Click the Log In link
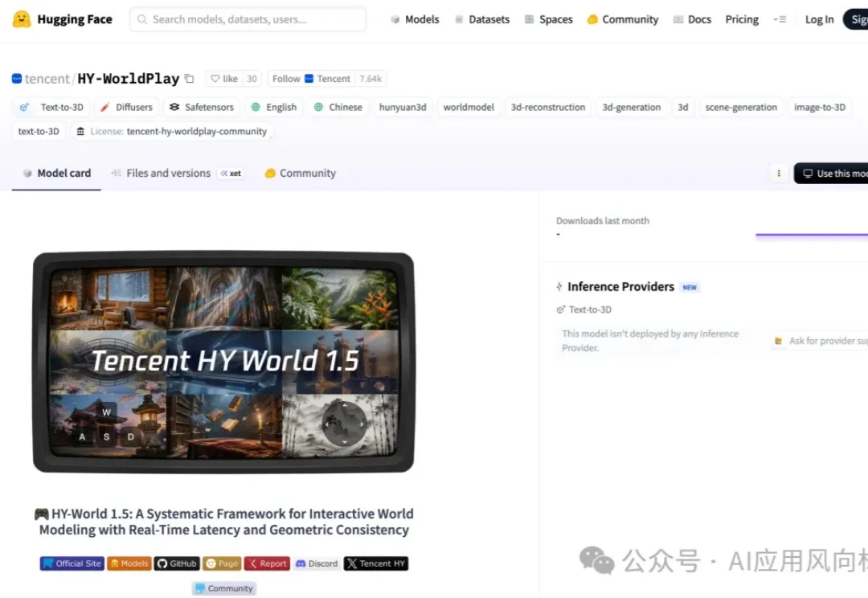Image resolution: width=868 pixels, height=598 pixels. click(819, 19)
